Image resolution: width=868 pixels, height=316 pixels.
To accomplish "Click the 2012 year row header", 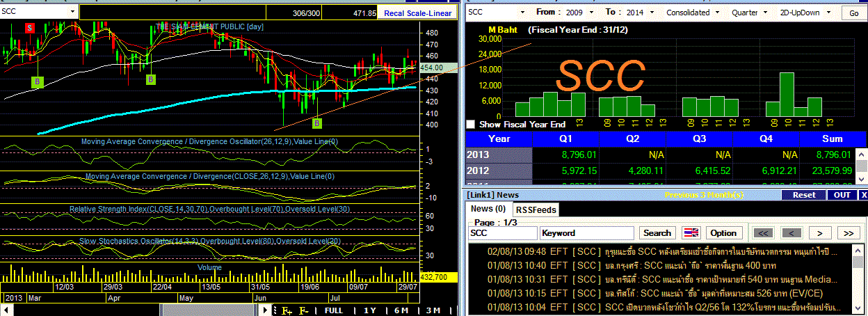I will tap(499, 170).
